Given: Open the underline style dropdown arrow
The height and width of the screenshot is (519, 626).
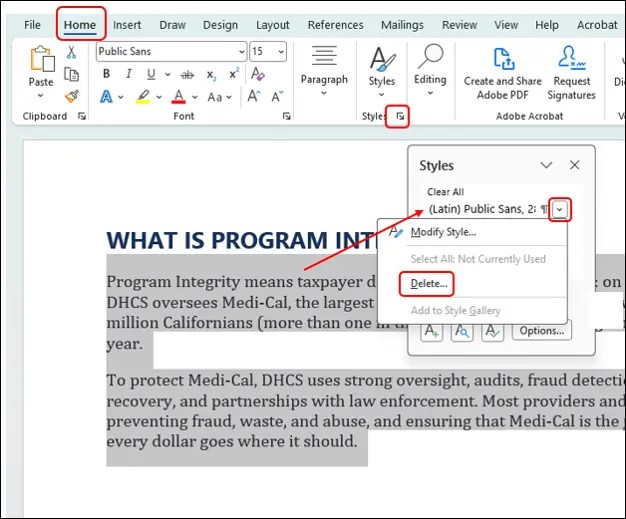Looking at the screenshot, I should tap(168, 74).
